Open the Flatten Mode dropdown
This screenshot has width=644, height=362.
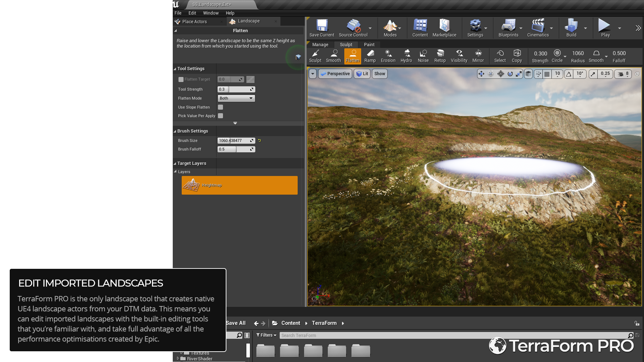[x=236, y=98]
